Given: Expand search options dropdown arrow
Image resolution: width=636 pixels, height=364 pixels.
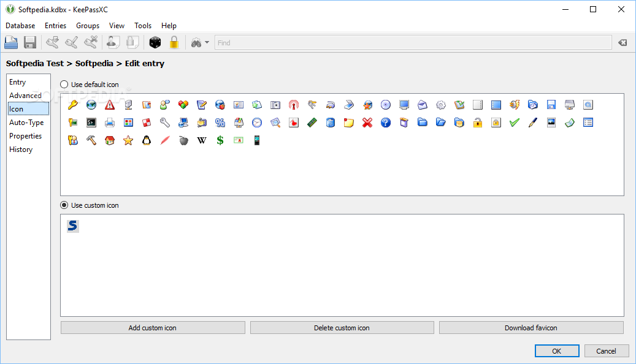Looking at the screenshot, I should 207,42.
